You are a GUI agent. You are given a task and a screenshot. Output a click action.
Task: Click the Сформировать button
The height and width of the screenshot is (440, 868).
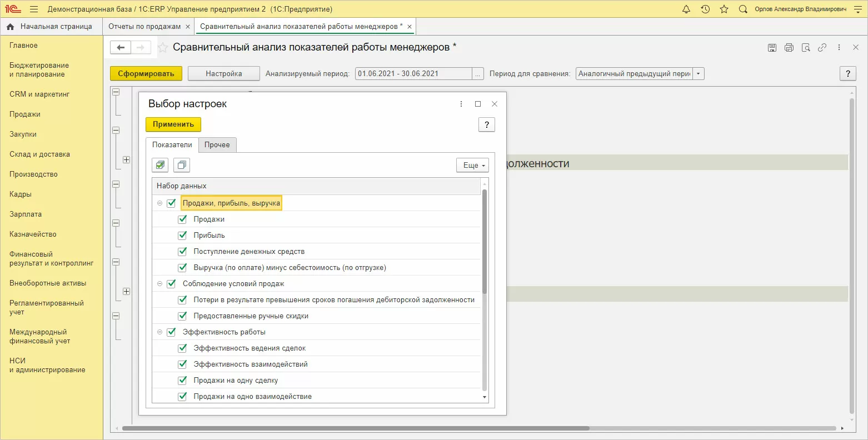146,74
